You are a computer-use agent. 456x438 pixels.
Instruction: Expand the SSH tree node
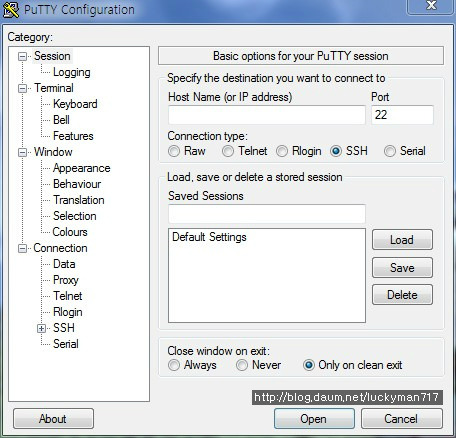click(41, 328)
